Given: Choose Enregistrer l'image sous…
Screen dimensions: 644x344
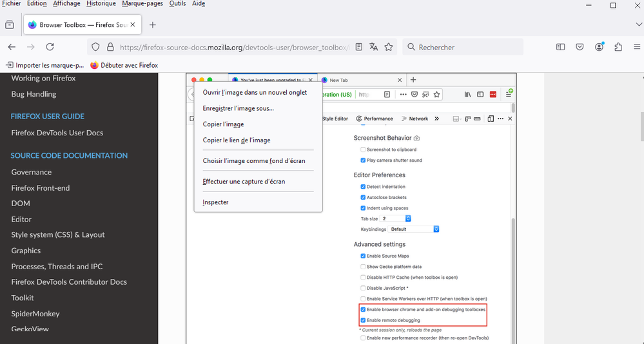Looking at the screenshot, I should point(258,108).
